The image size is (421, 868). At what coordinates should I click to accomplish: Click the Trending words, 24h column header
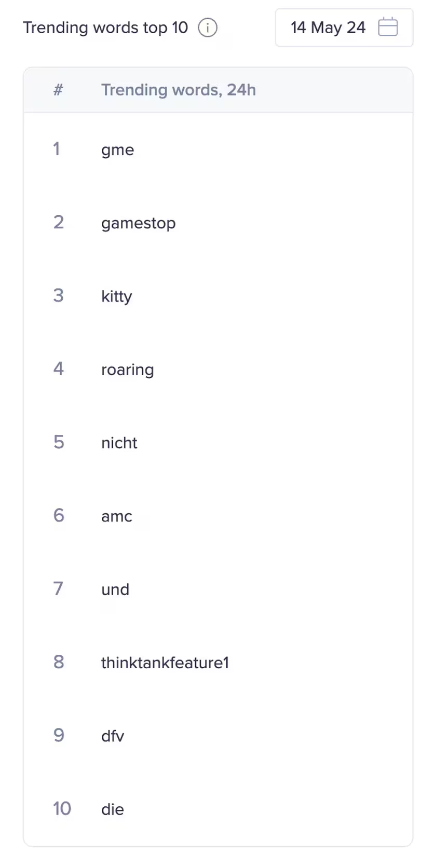(179, 90)
